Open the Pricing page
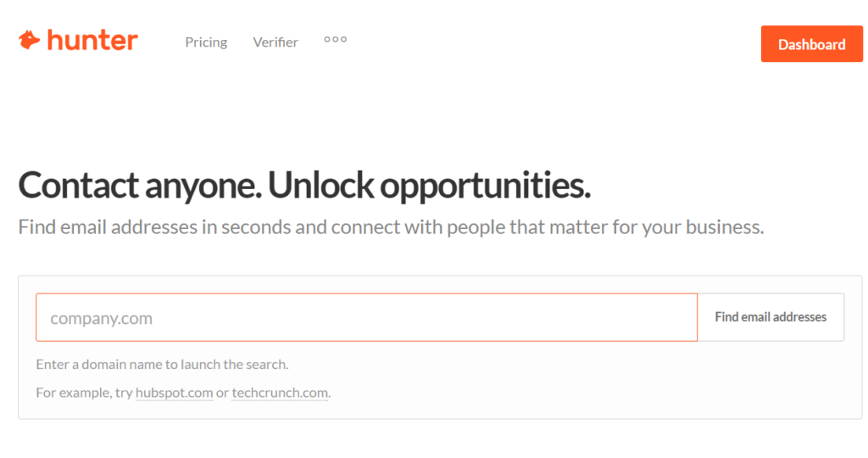The height and width of the screenshot is (458, 868). pyautogui.click(x=206, y=42)
